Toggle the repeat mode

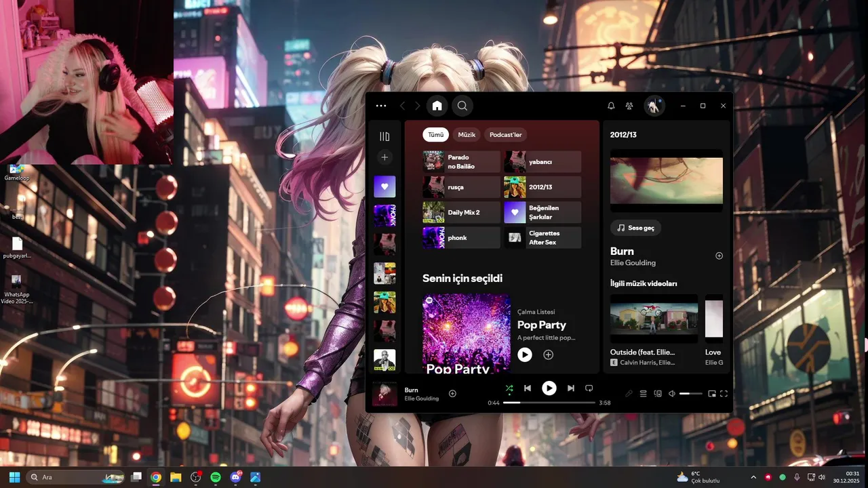(589, 388)
